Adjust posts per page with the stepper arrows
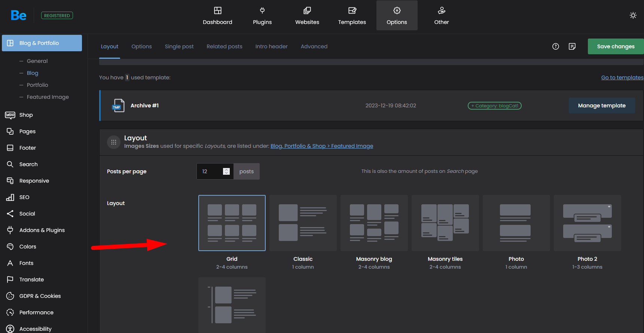644x333 pixels. point(226,171)
